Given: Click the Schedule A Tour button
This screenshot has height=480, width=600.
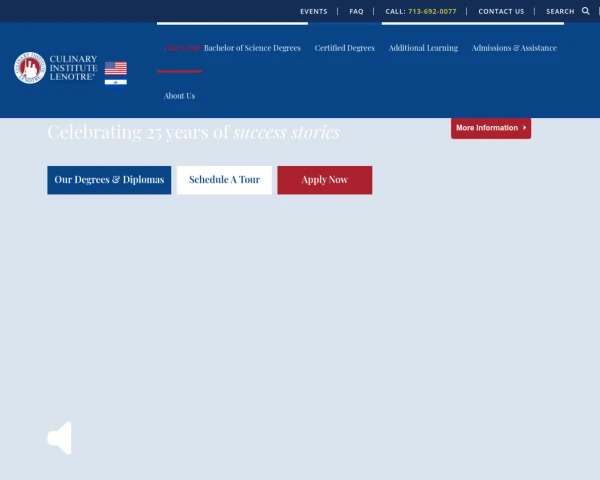Looking at the screenshot, I should [x=224, y=180].
